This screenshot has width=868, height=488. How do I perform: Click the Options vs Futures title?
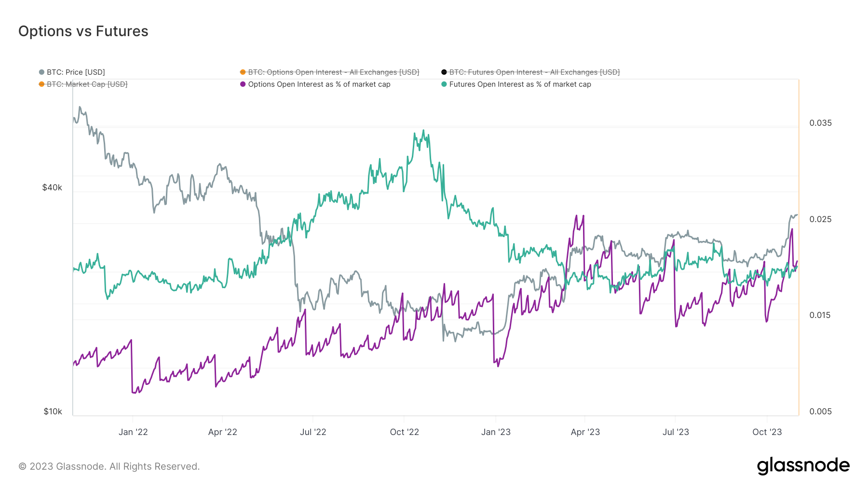coord(83,31)
